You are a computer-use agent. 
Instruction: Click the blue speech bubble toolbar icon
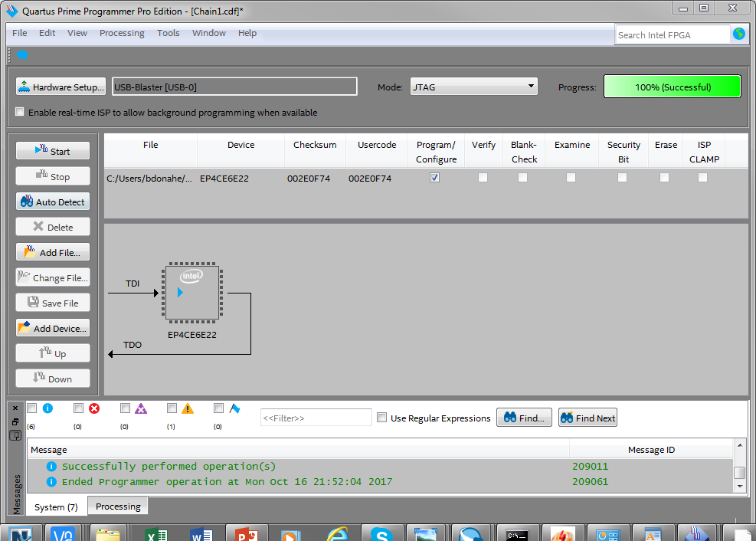(x=22, y=55)
